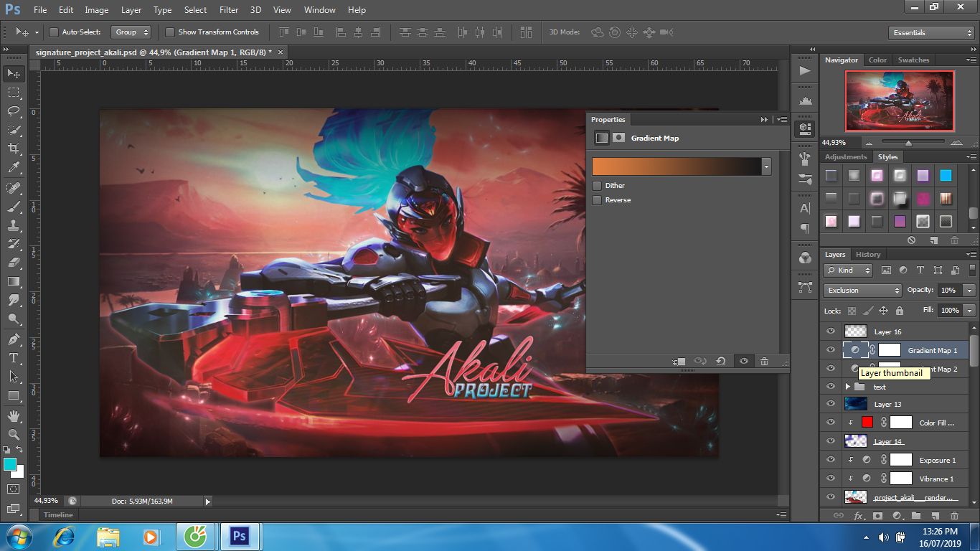Select the Hand tool
The image size is (980, 551).
[14, 416]
